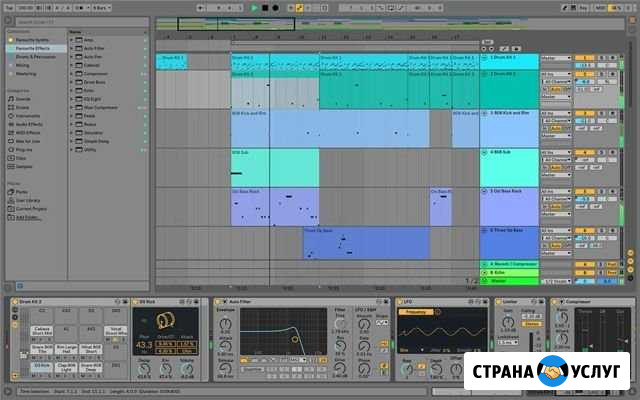
Task: Select the Drum Buss browser item
Action: pyautogui.click(x=94, y=82)
